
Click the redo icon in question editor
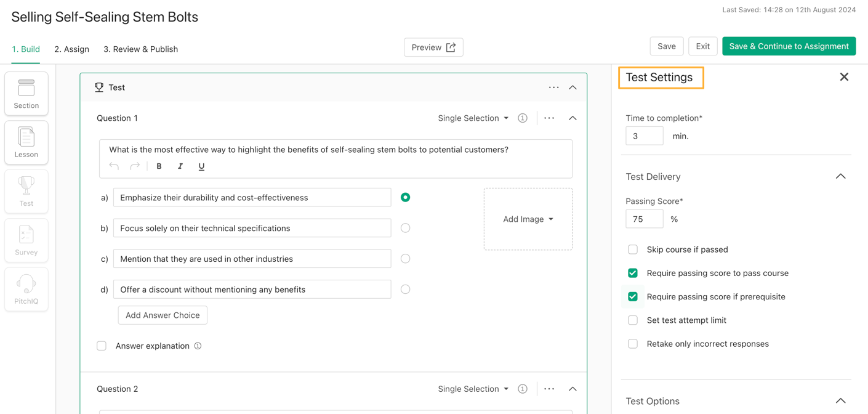click(x=135, y=166)
